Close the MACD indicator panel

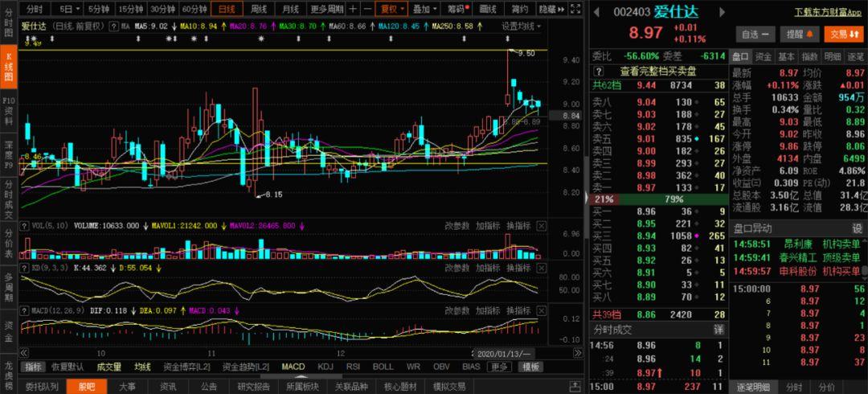click(542, 311)
